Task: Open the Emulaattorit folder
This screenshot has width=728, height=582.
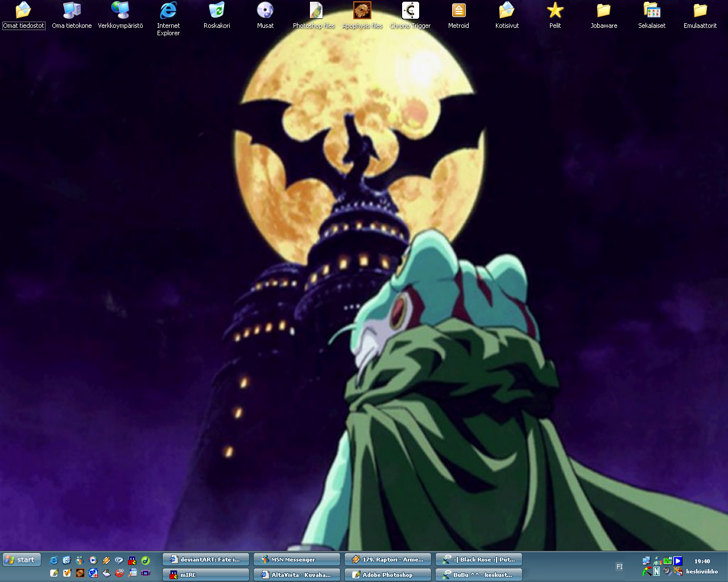Action: point(700,16)
